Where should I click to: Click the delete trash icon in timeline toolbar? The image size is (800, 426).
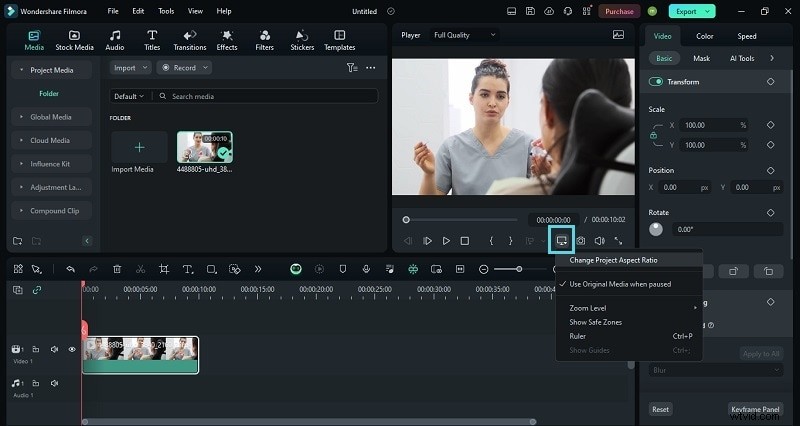(117, 269)
